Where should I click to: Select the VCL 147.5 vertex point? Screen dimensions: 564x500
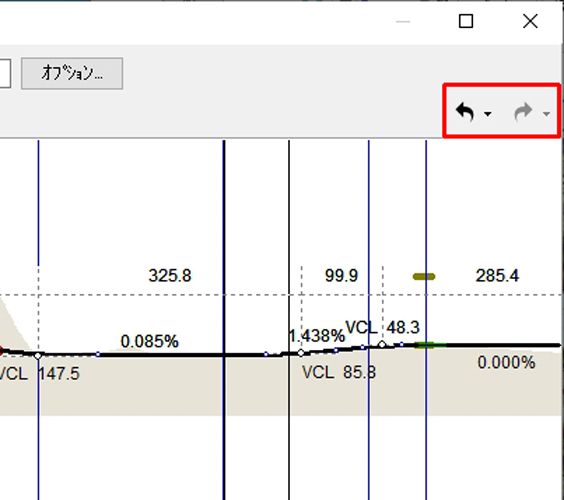[38, 356]
